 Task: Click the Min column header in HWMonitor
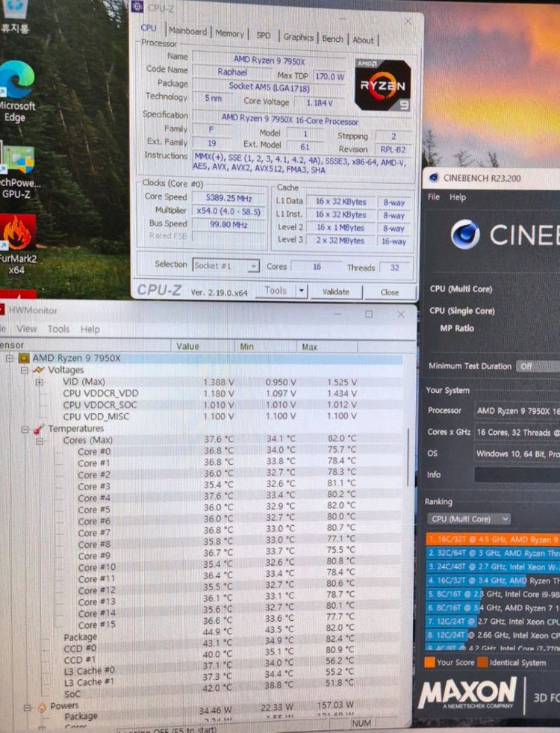(x=265, y=347)
